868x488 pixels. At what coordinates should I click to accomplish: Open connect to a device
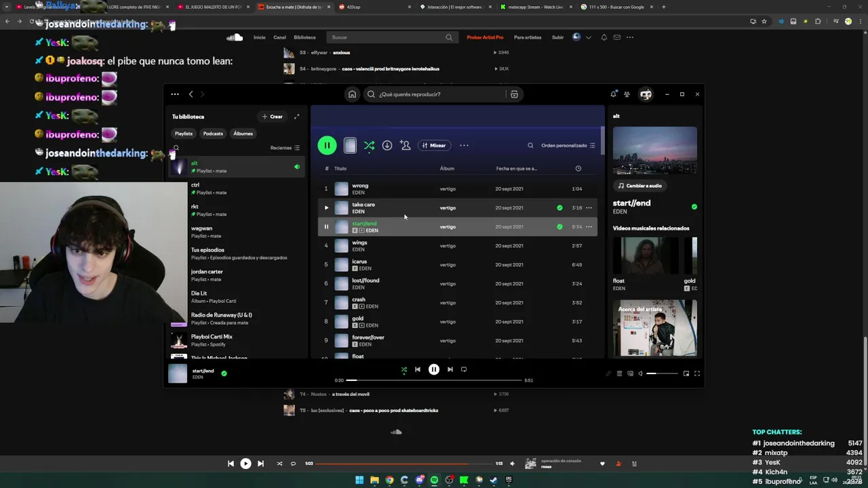[x=630, y=373]
